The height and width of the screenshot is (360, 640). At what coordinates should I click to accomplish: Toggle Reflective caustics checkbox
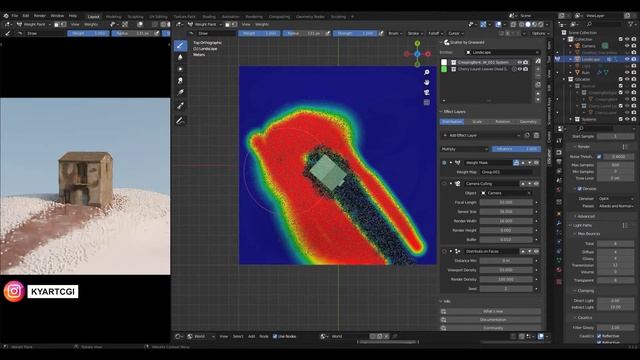[599, 336]
